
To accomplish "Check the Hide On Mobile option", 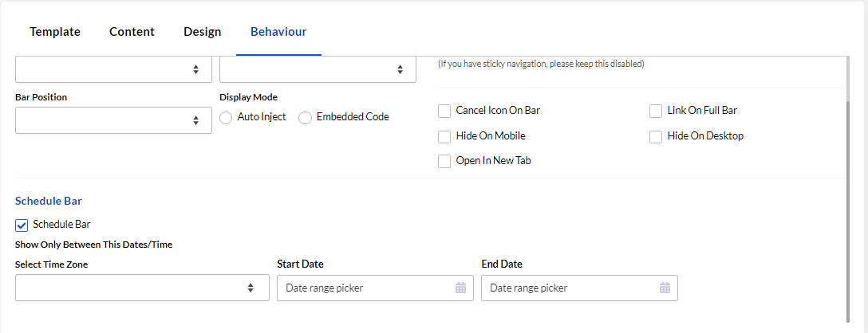I will coord(444,136).
